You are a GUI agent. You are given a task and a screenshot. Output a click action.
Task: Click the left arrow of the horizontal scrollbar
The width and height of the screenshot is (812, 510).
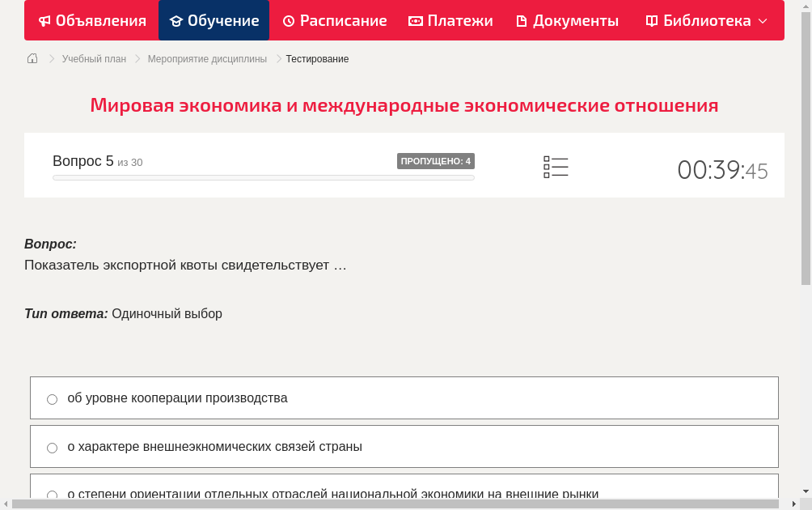pyautogui.click(x=5, y=504)
